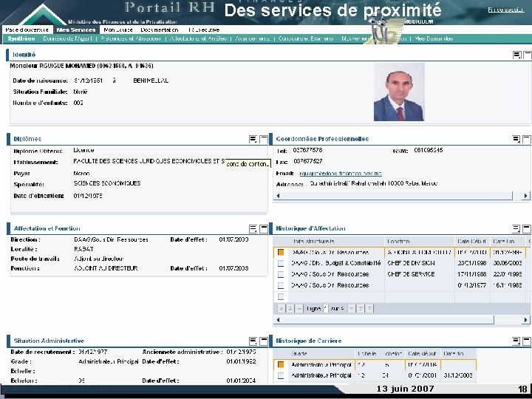Viewport: 532px width, 399px height.
Task: Open Données de l'Agent sub-tab
Action: pos(67,38)
